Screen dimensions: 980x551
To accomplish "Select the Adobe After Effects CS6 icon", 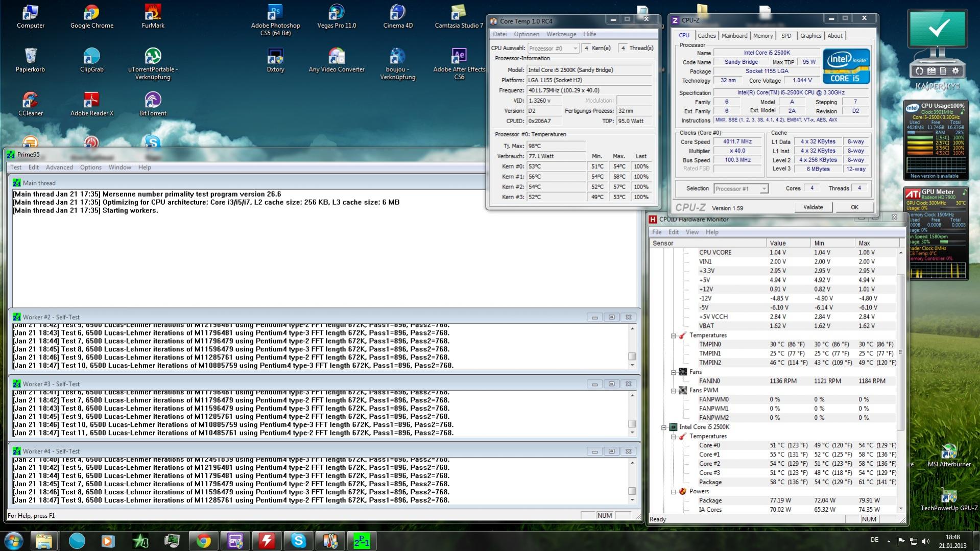I will [x=459, y=64].
